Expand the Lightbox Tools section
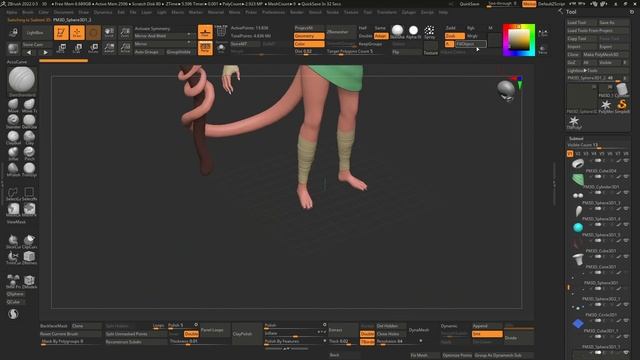 (597, 71)
